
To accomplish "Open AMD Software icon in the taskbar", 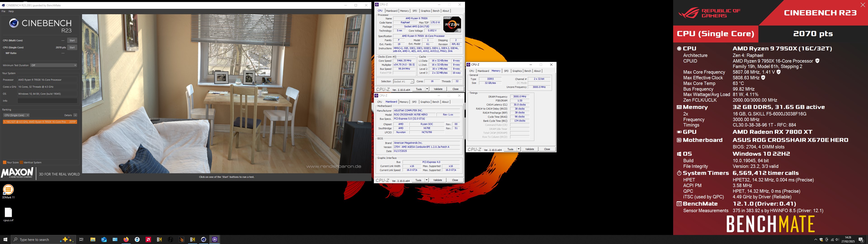I will tap(148, 240).
